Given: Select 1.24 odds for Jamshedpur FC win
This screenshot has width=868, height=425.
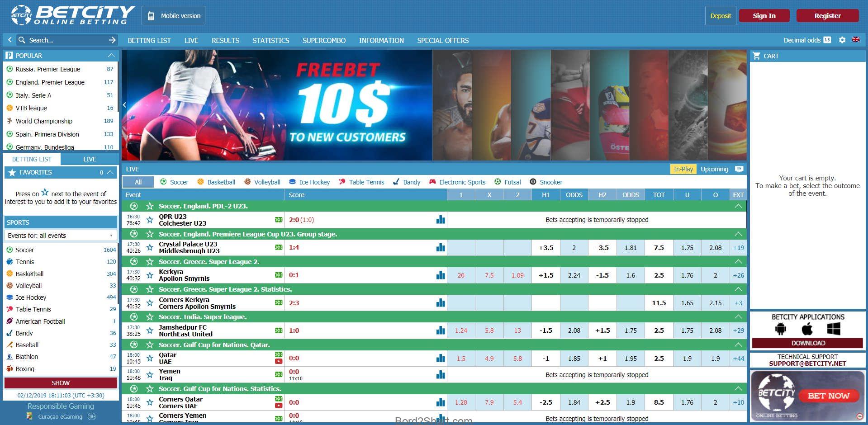Looking at the screenshot, I should coord(461,331).
